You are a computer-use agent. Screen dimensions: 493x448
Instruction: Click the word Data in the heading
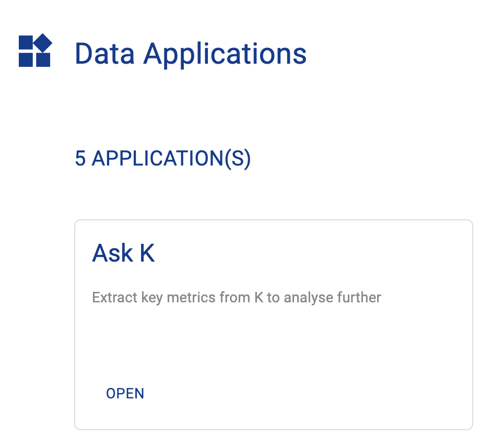point(105,53)
